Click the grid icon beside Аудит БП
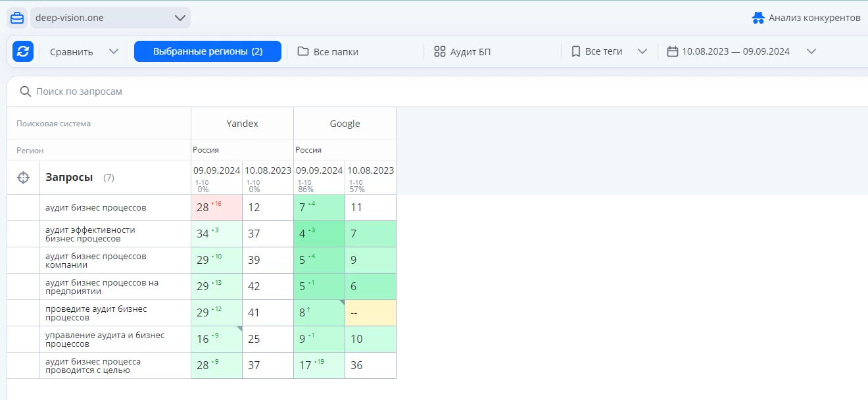The height and width of the screenshot is (400, 868). 440,51
